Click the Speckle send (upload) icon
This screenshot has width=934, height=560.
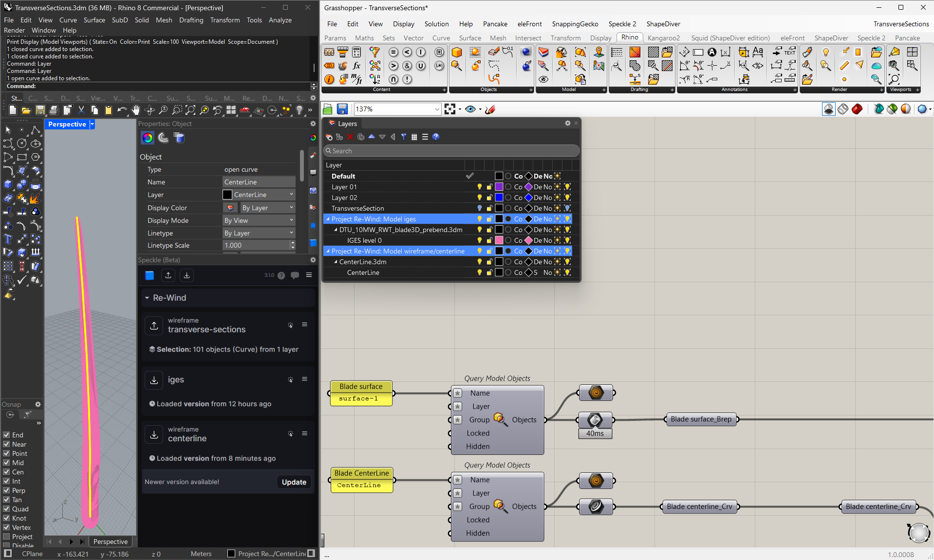click(168, 275)
